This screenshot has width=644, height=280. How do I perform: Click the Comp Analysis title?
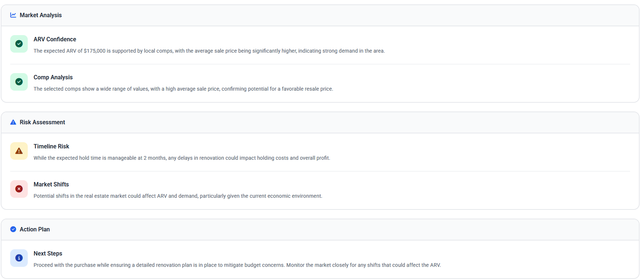(53, 77)
